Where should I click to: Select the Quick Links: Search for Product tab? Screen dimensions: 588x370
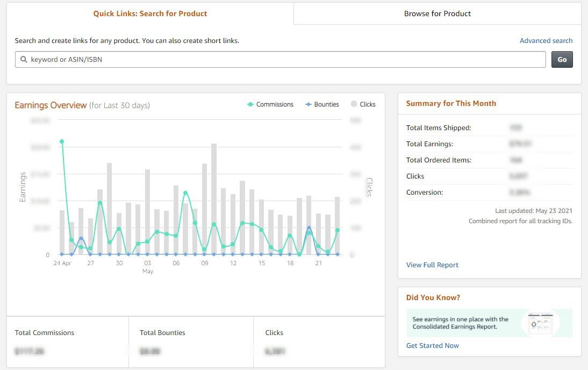tap(150, 13)
